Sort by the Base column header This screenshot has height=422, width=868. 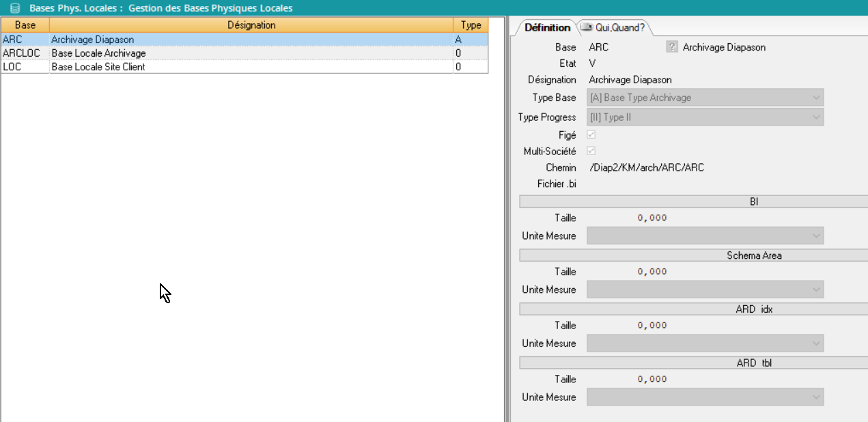click(x=25, y=25)
